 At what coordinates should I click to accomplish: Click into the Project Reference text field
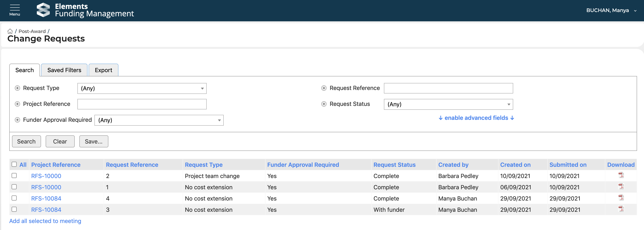142,104
